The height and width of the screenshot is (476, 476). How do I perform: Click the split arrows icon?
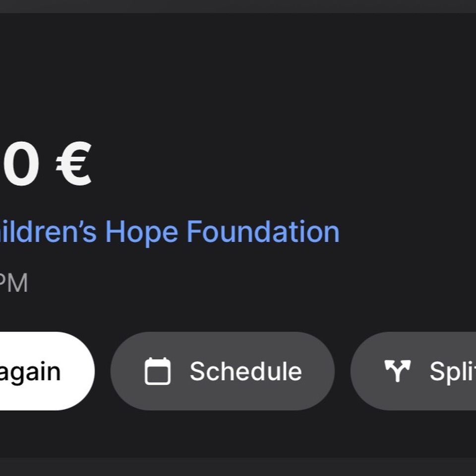[397, 371]
